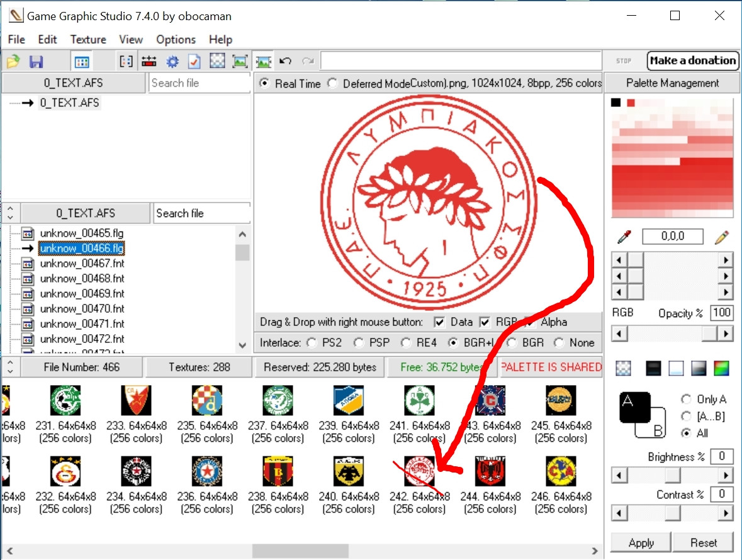Select the All palette range option

686,433
